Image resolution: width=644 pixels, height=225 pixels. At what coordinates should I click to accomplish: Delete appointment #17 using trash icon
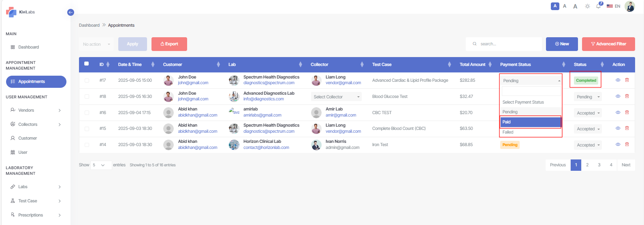pyautogui.click(x=627, y=80)
